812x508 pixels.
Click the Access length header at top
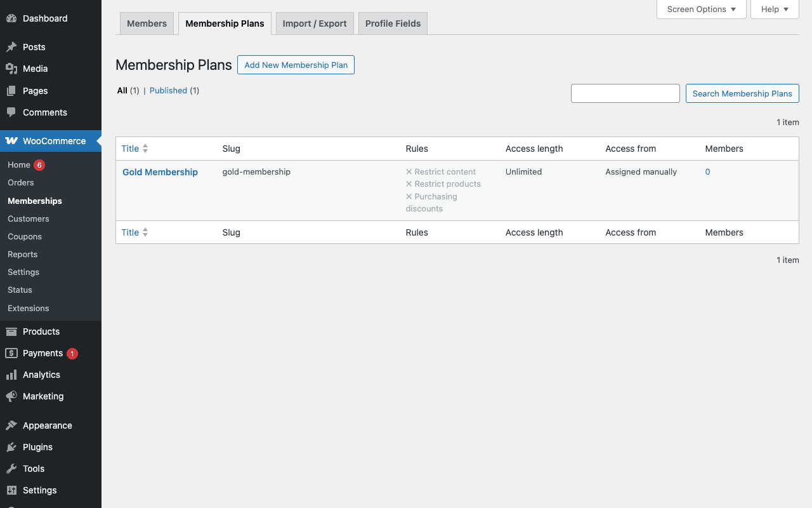534,149
